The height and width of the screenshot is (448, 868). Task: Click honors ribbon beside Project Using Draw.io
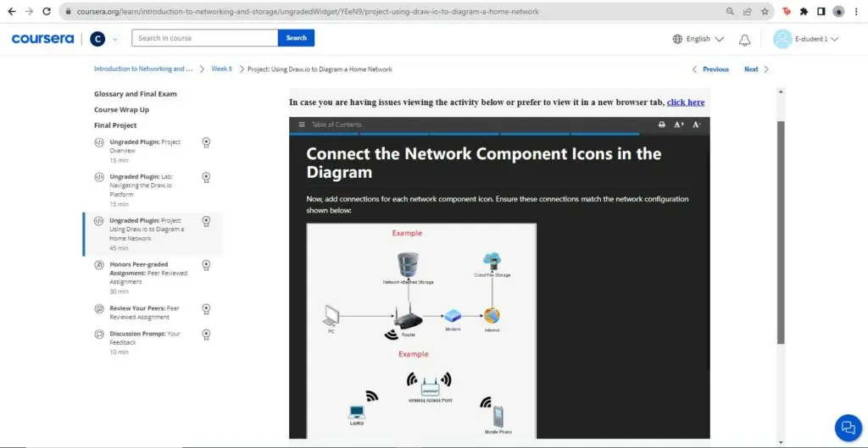pos(206,221)
